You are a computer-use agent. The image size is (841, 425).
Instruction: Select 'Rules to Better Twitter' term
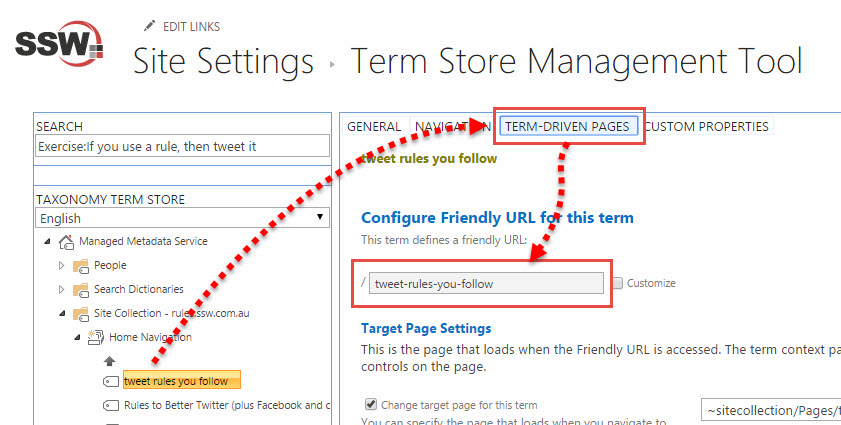pyautogui.click(x=226, y=405)
